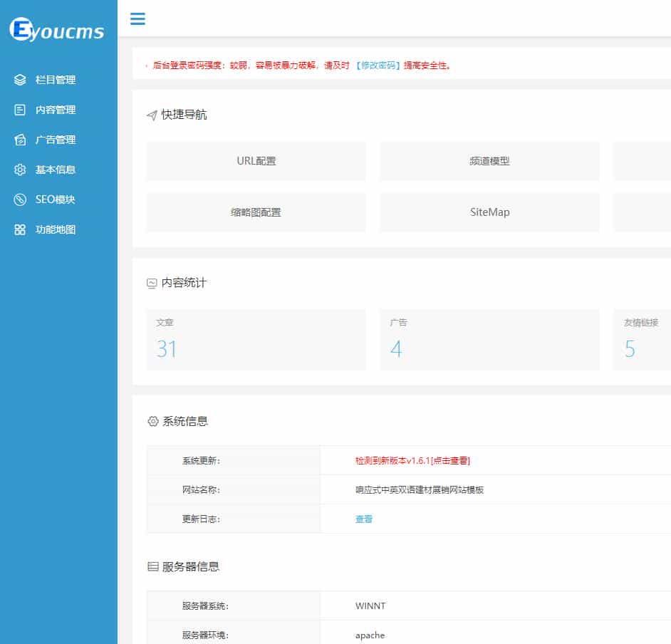Open 内容管理 from the sidebar
Image resolution: width=671 pixels, height=644 pixels.
click(x=19, y=110)
